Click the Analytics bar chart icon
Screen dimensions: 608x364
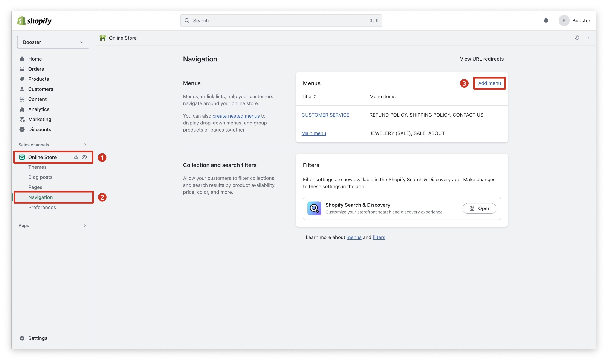pyautogui.click(x=22, y=109)
